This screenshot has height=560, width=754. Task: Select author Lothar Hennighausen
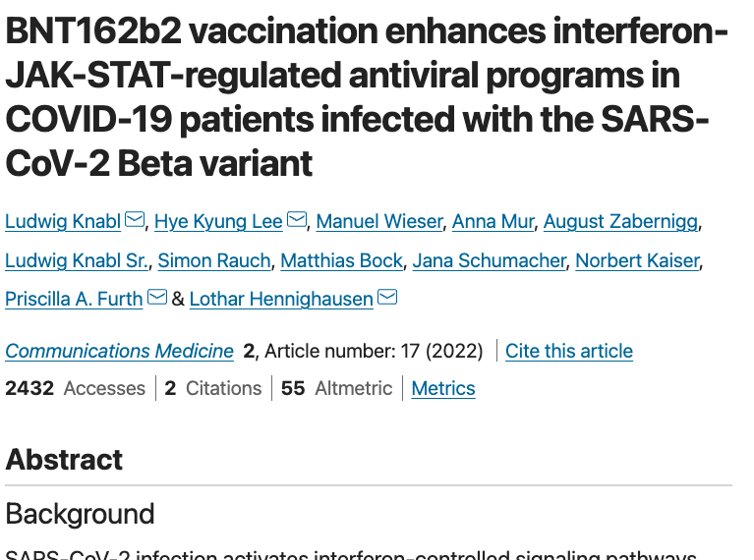click(281, 299)
